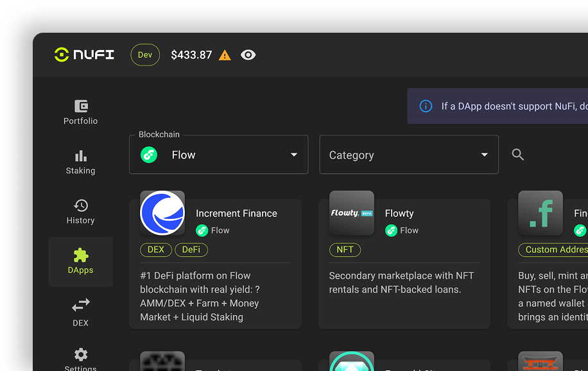
Task: Open the Blockchain dropdown showing Flow
Action: [219, 155]
